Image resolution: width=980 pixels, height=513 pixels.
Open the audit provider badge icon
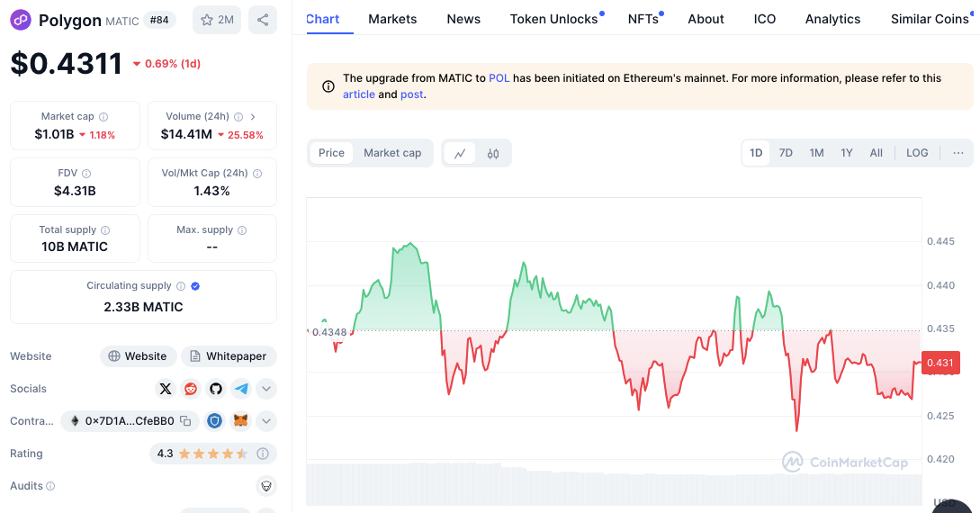click(x=266, y=486)
